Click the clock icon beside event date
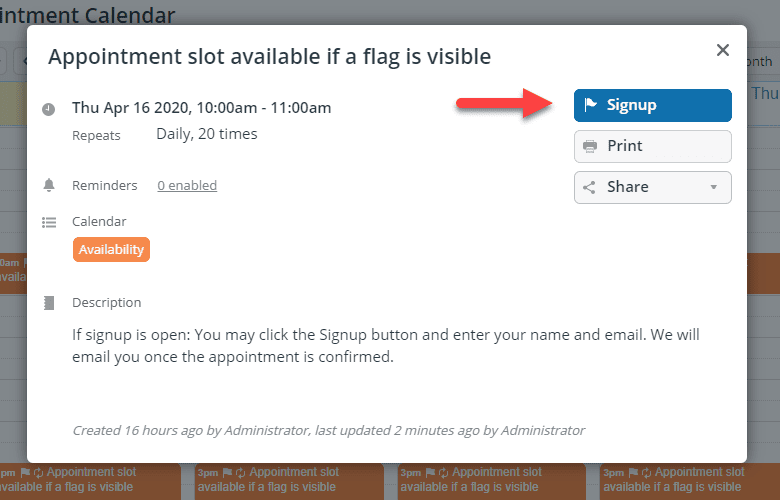The image size is (780, 500). click(49, 108)
